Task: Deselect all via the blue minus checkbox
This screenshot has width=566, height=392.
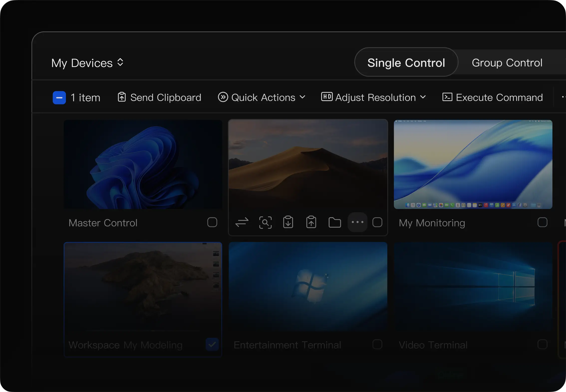Action: [59, 98]
